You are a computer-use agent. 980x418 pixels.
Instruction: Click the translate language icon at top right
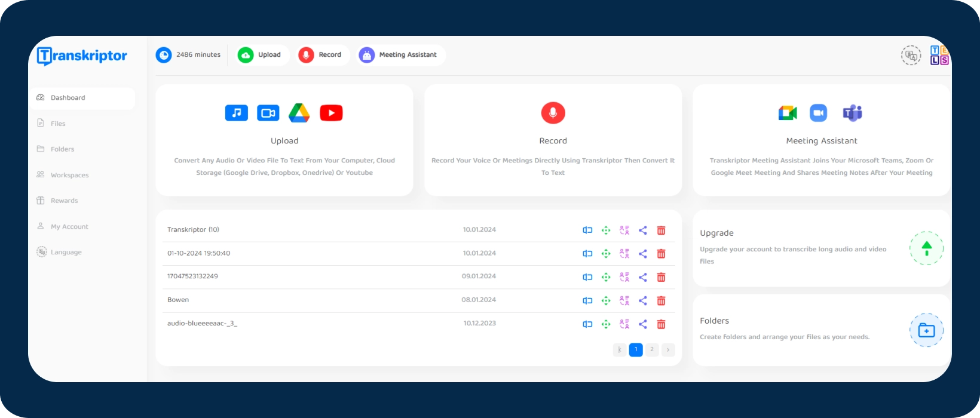pos(911,56)
